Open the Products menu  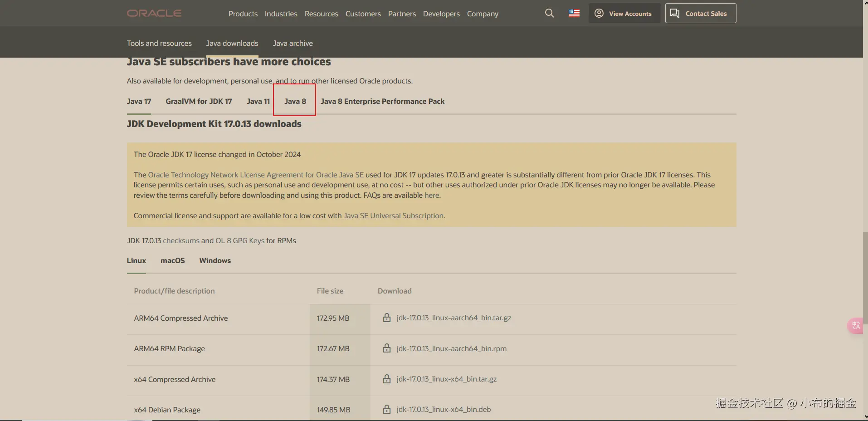[x=243, y=14]
